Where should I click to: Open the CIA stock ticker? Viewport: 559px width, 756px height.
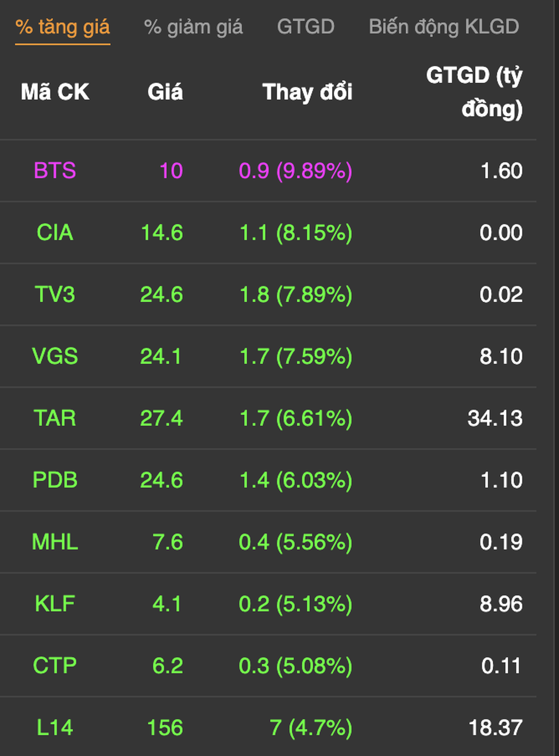pos(55,233)
